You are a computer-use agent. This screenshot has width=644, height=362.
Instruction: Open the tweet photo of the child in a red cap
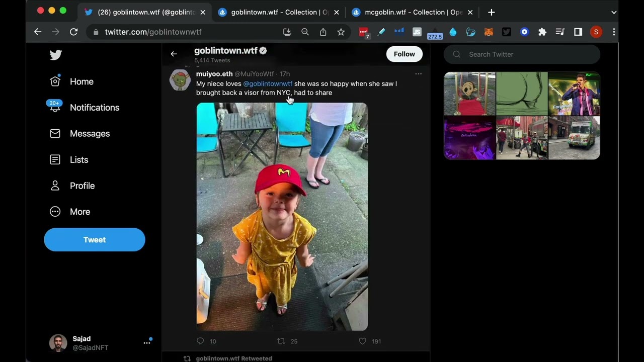(282, 217)
